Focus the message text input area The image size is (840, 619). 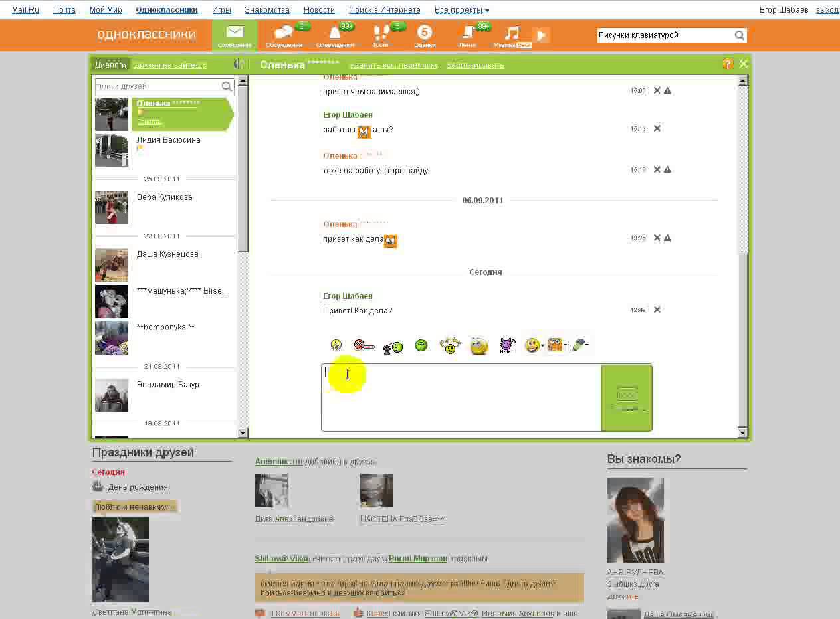(461, 397)
